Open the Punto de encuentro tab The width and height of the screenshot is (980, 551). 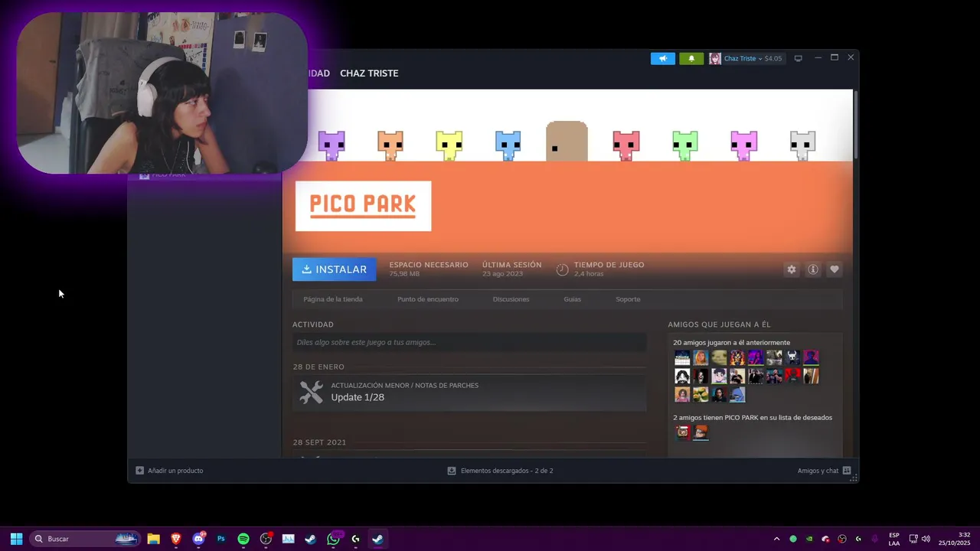428,299
